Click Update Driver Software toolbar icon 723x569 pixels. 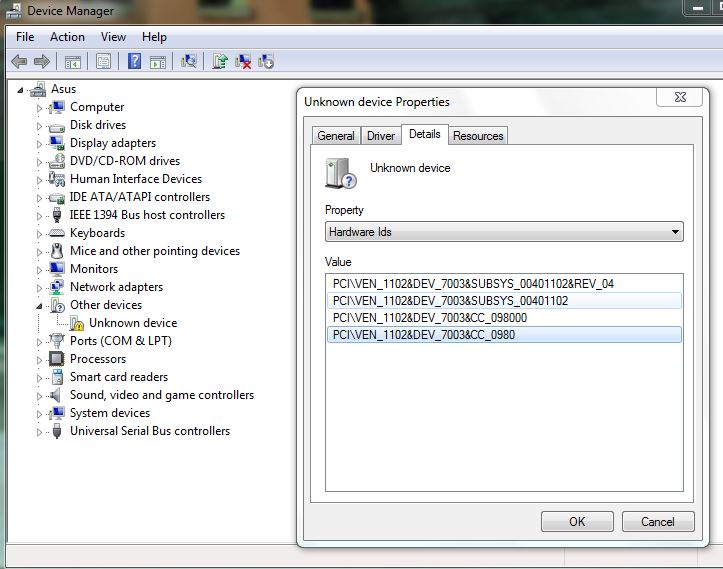220,61
